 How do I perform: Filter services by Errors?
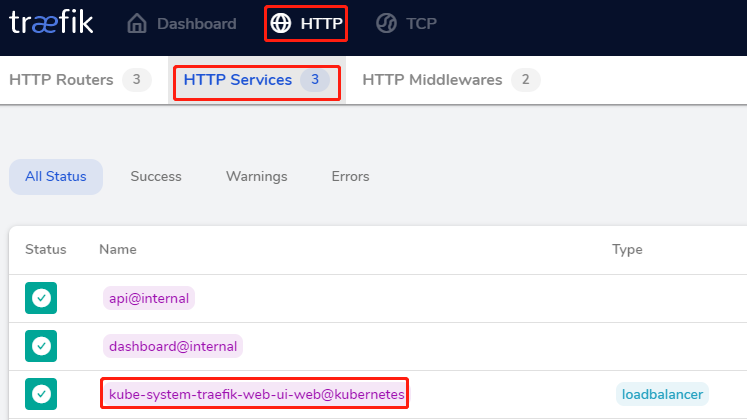(x=350, y=177)
